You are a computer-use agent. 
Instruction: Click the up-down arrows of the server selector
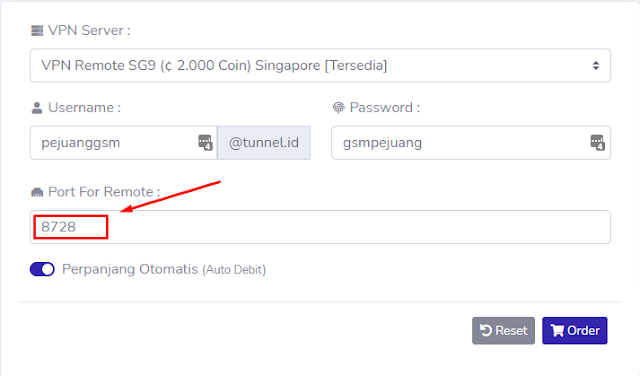click(596, 65)
